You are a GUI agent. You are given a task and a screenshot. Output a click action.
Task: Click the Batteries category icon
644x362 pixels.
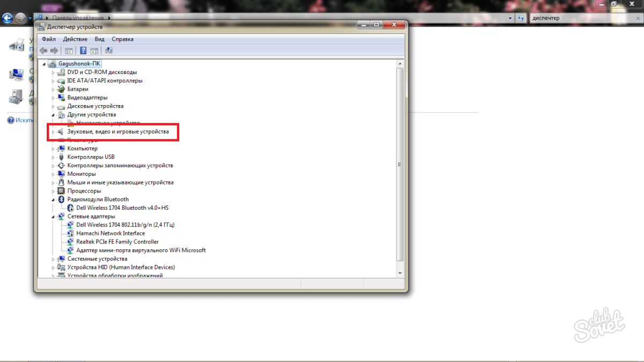click(x=61, y=89)
